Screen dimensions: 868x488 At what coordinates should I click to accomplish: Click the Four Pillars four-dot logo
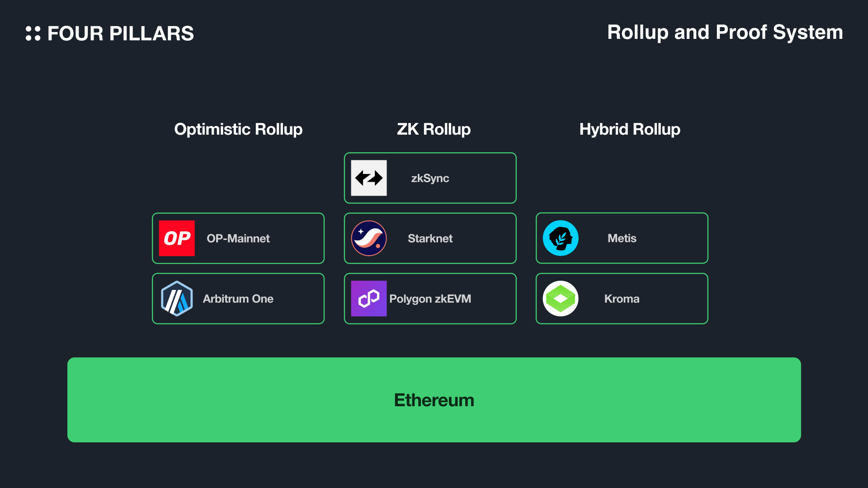tap(33, 33)
